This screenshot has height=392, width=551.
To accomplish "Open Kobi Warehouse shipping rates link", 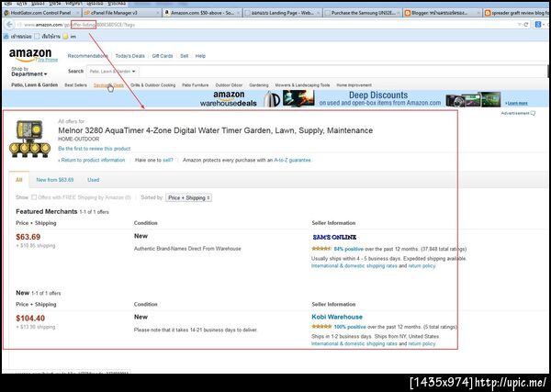I will click(x=354, y=343).
